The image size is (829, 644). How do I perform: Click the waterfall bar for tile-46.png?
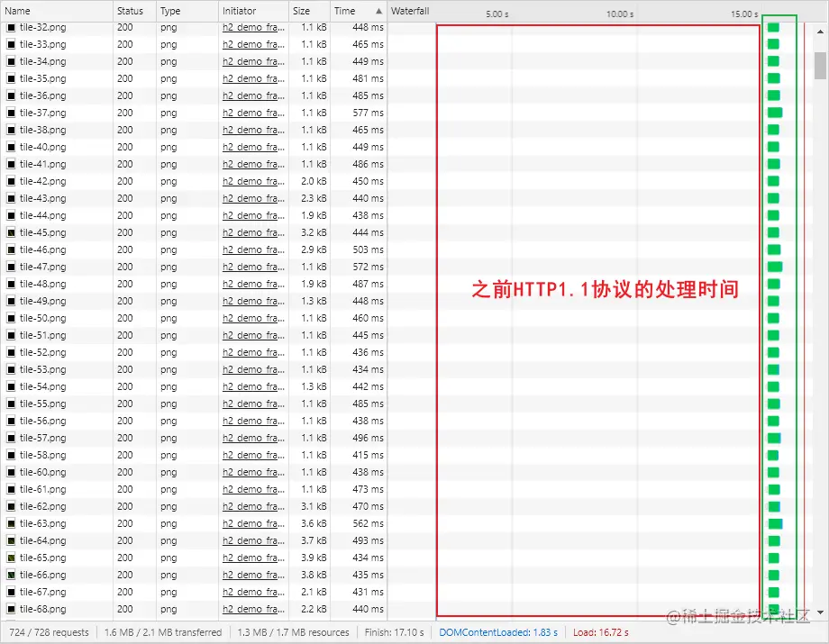(773, 249)
